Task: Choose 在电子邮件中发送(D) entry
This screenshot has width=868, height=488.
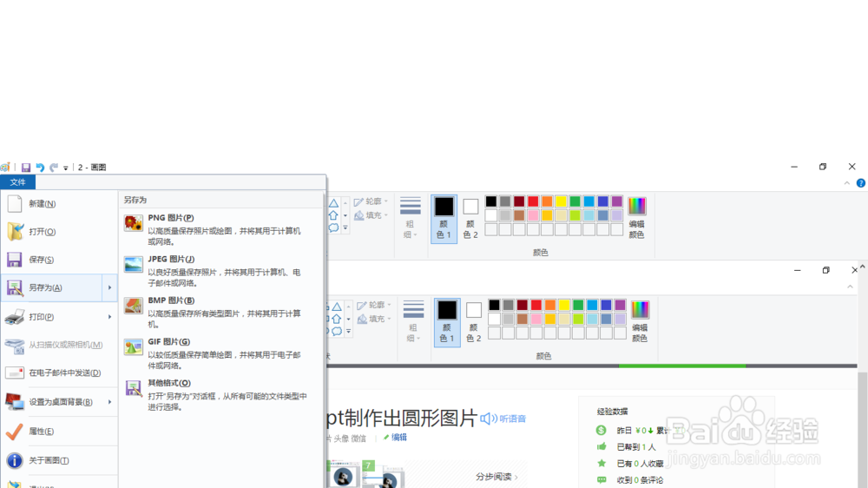Action: point(59,373)
